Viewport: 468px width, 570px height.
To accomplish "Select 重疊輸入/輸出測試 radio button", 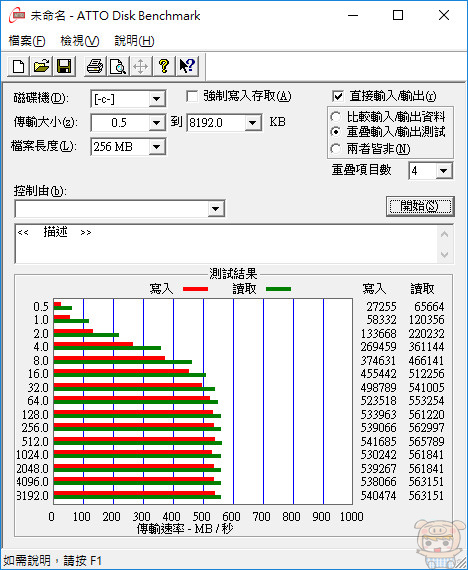I will tap(336, 132).
